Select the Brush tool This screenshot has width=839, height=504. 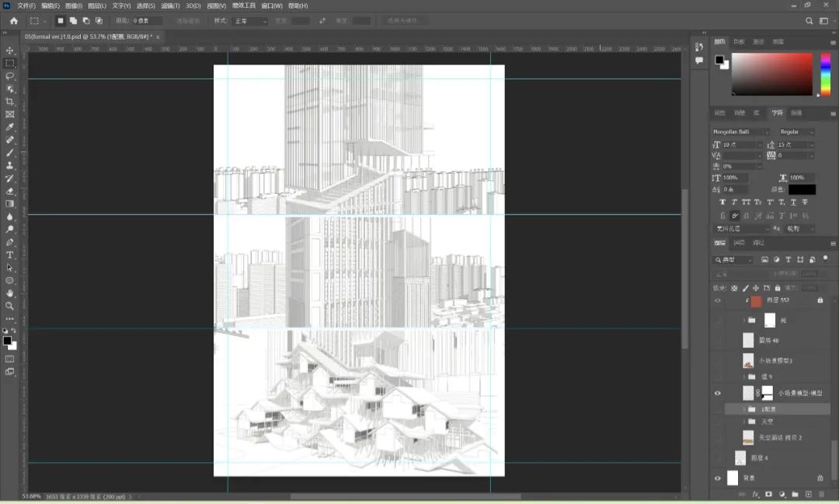click(9, 152)
